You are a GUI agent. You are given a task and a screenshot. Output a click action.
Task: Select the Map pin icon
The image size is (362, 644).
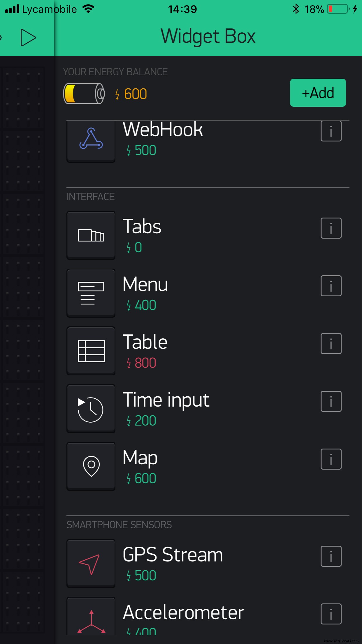click(x=91, y=466)
